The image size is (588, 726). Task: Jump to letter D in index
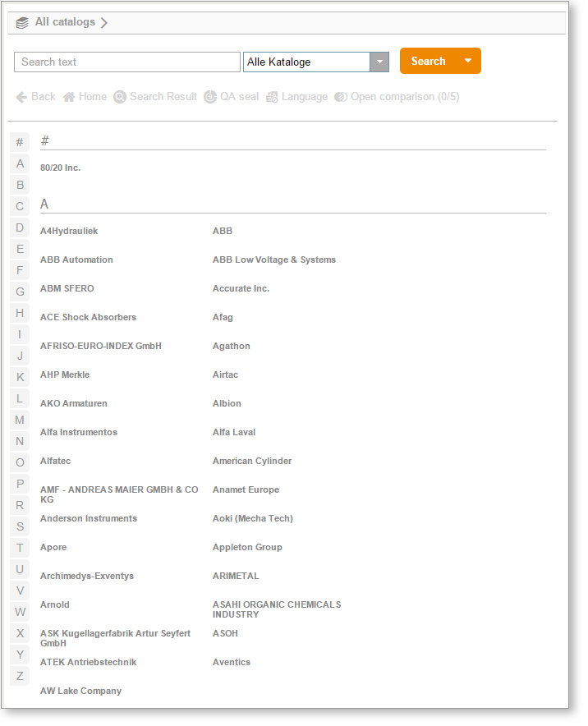20,227
